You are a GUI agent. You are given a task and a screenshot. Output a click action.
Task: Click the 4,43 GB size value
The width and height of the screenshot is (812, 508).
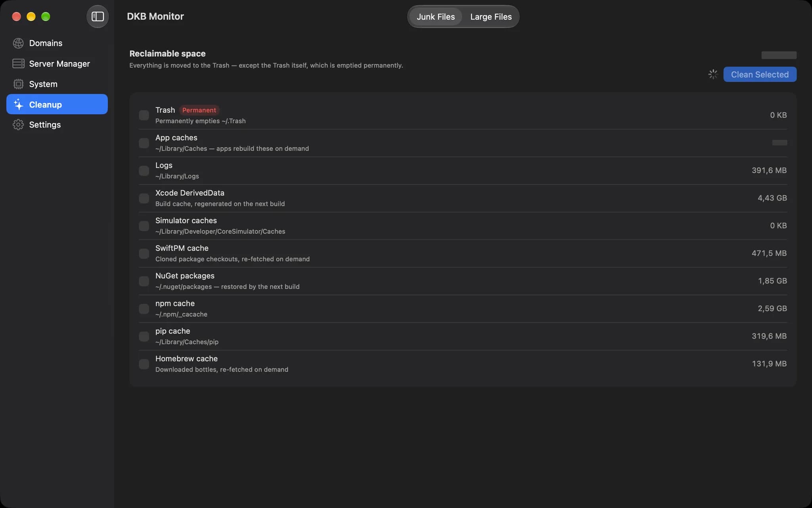[772, 198]
